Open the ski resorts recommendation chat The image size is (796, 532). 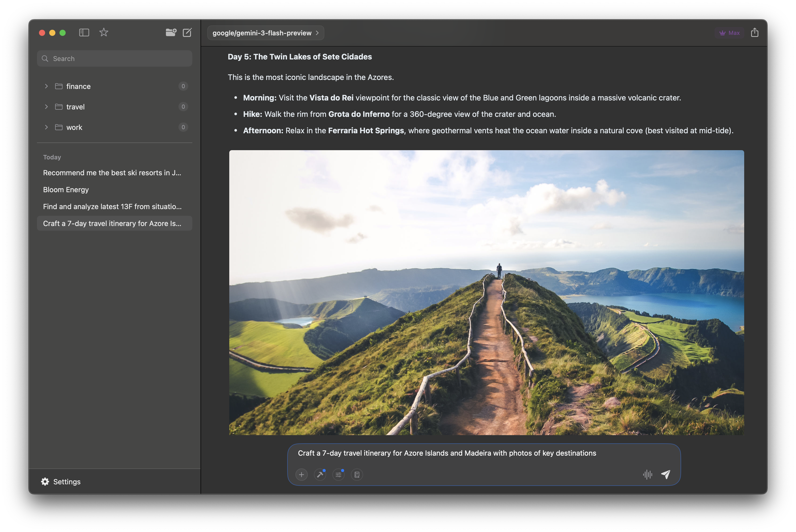coord(112,173)
